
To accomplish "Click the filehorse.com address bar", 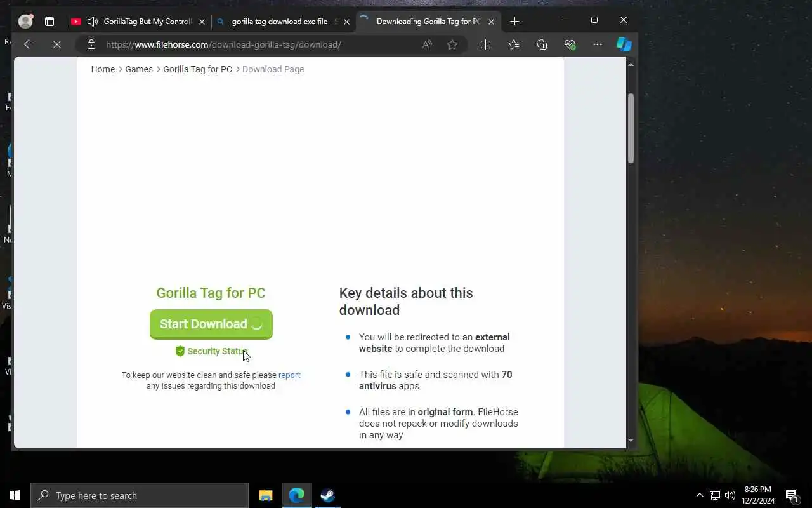I will [x=223, y=44].
